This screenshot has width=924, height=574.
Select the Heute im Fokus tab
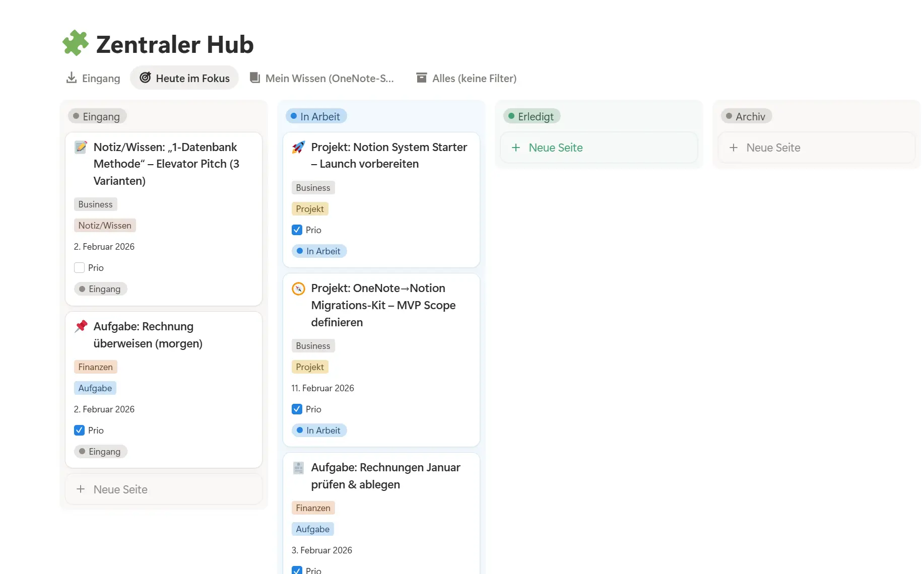[184, 78]
